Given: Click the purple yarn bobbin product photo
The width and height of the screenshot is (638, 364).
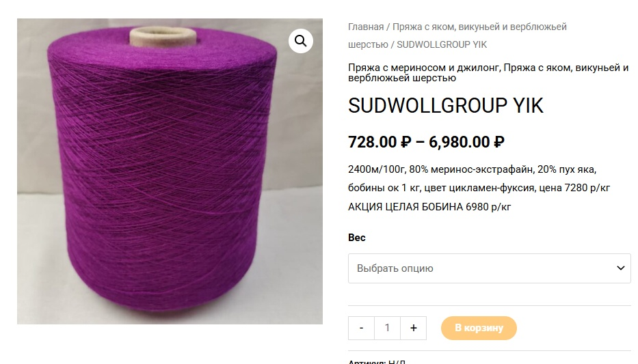Looking at the screenshot, I should point(170,171).
